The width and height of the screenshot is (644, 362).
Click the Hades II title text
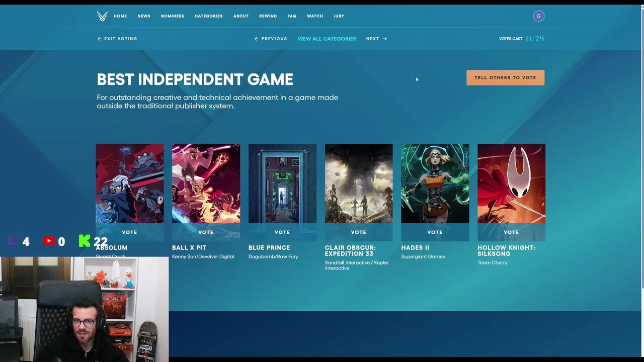click(x=415, y=248)
